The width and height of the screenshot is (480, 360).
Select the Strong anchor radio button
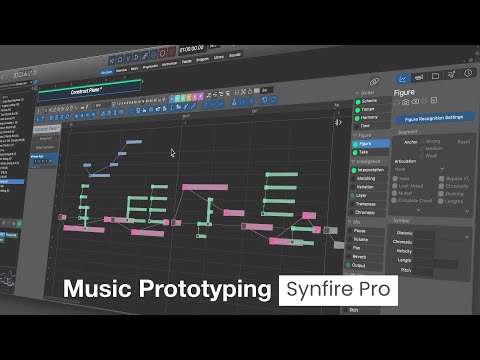(423, 142)
